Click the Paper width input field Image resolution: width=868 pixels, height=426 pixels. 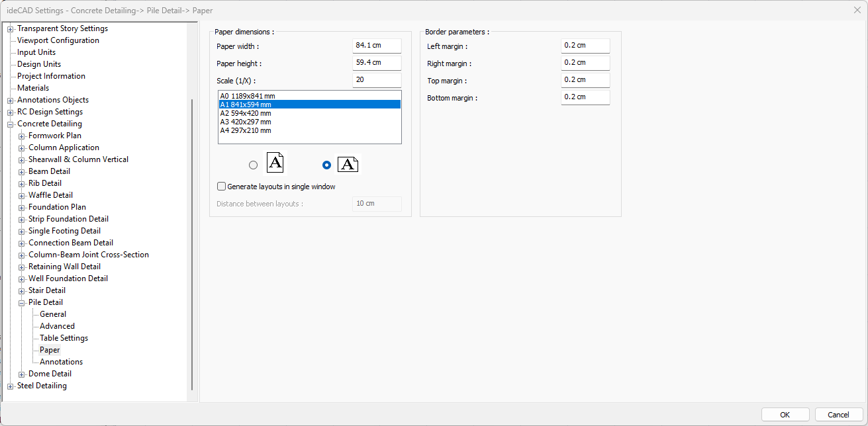(376, 46)
